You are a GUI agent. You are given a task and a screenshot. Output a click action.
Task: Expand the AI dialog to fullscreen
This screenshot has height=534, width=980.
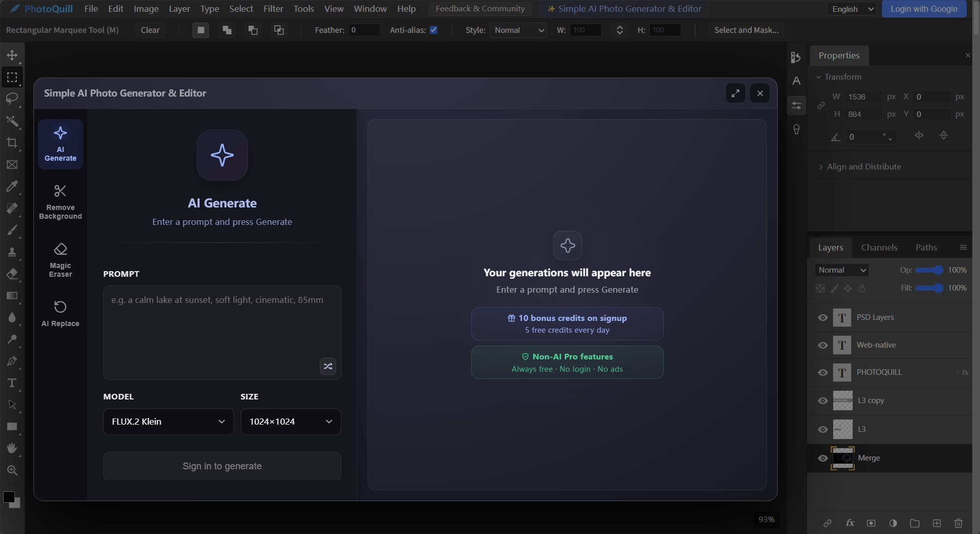[736, 93]
